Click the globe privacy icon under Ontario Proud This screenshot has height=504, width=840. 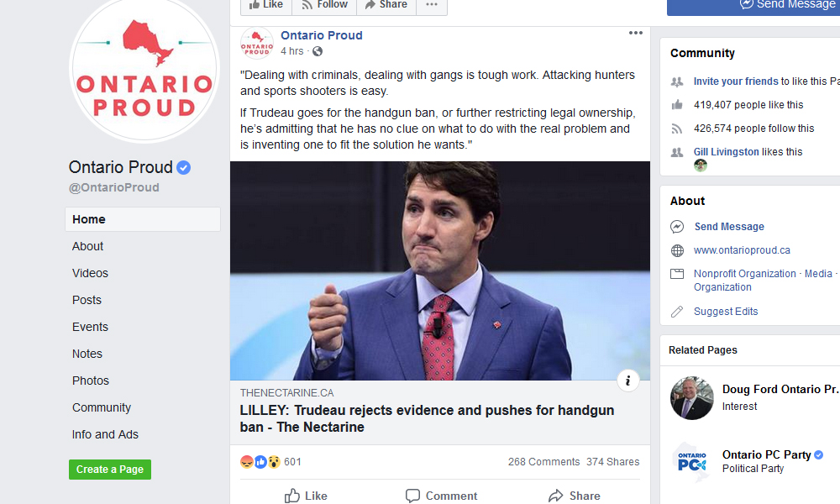tap(319, 50)
